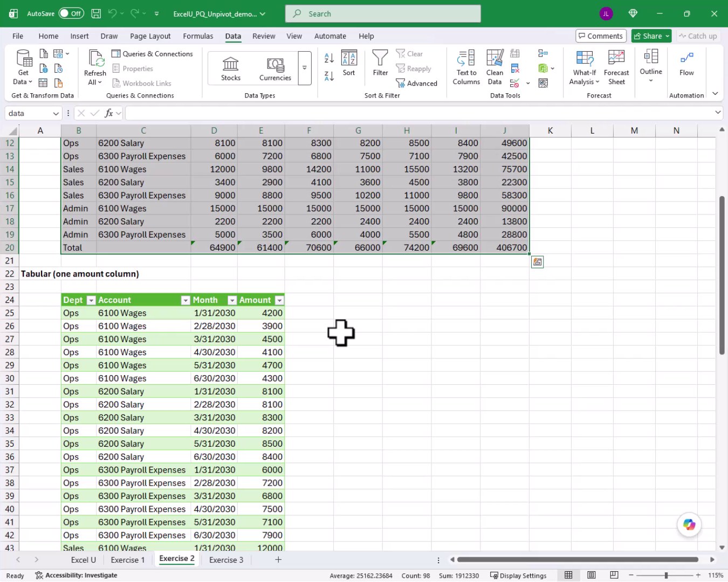
Task: Open the Data Validation dropdown arrow
Action: tap(528, 83)
